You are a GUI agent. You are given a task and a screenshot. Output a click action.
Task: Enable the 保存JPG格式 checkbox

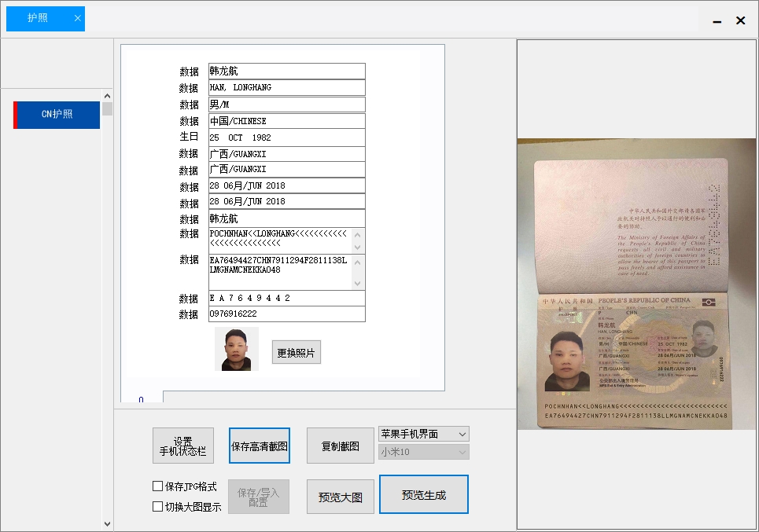pyautogui.click(x=157, y=486)
